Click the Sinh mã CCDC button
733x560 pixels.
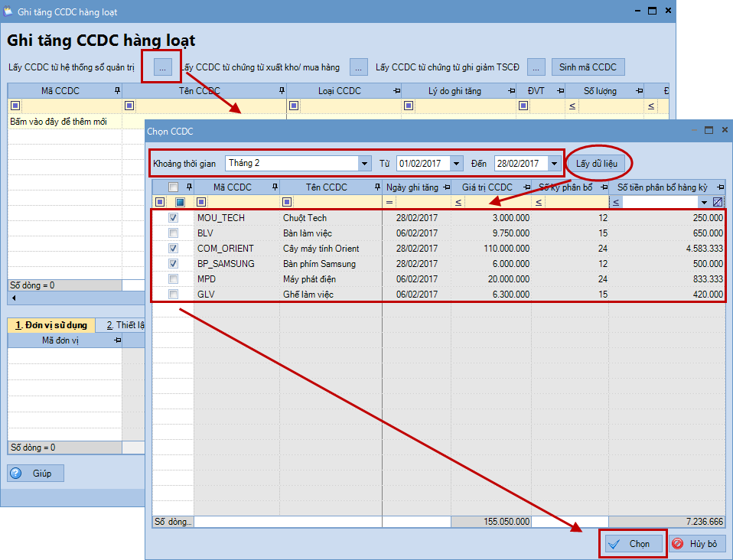(x=588, y=67)
